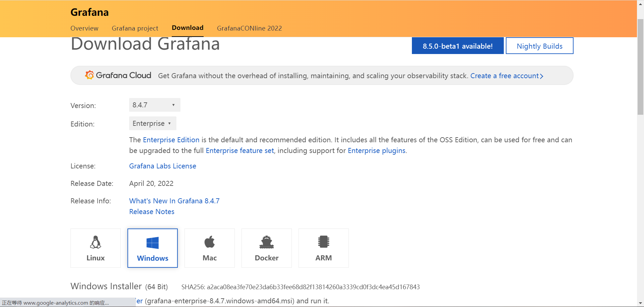Open the Enterprise feature set link
Viewport: 644px width, 307px height.
pos(240,150)
